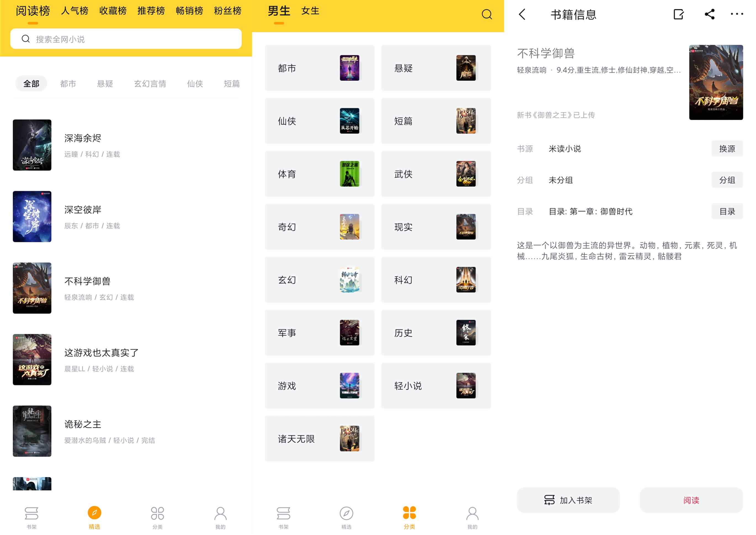Open the 人气榜 ranking tab

(x=74, y=11)
